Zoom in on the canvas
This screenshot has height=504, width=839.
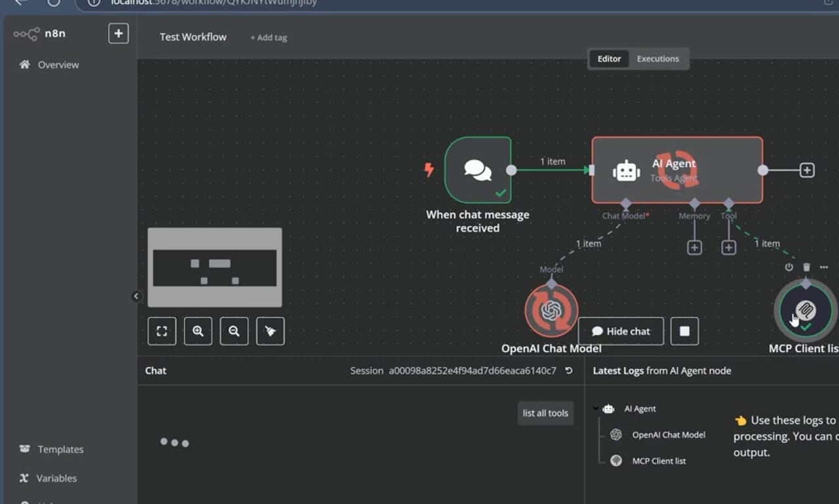point(198,331)
